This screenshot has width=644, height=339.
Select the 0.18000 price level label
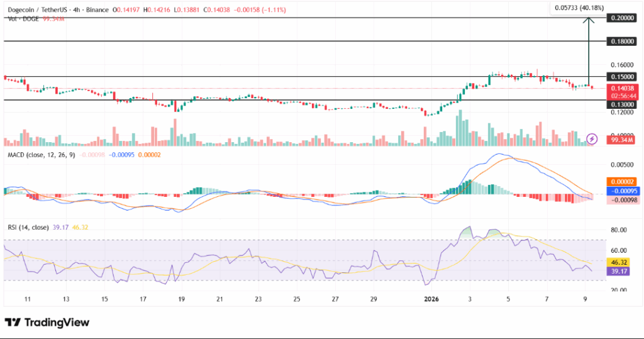point(623,41)
